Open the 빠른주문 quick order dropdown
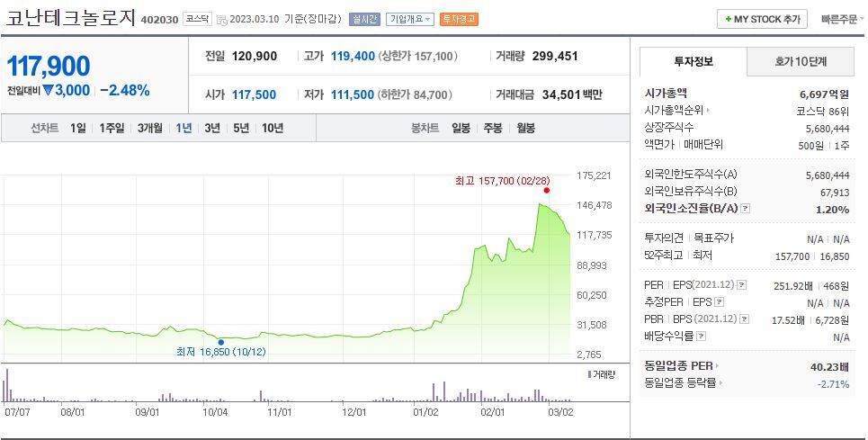The height and width of the screenshot is (440, 868). 843,19
